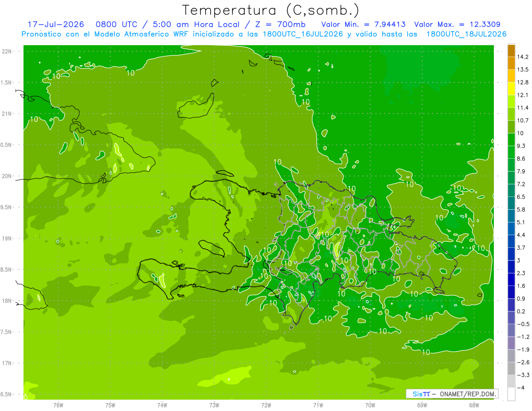This screenshot has height=411, width=532.
Task: Click the '6.5' legend label
Action: pos(521,197)
